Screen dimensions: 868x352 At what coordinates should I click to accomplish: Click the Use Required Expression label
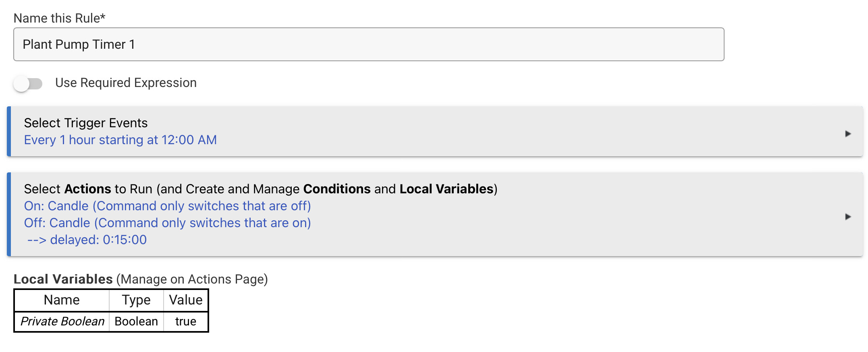pyautogui.click(x=126, y=83)
